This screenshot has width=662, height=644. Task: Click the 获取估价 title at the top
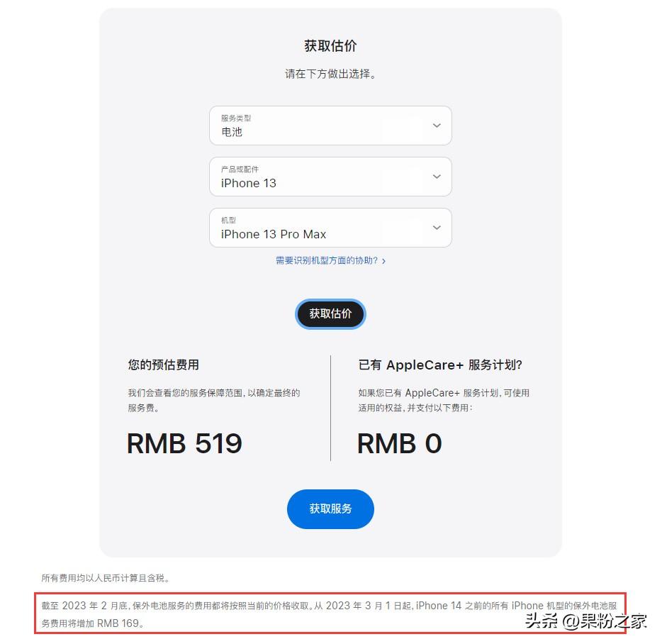click(x=330, y=45)
